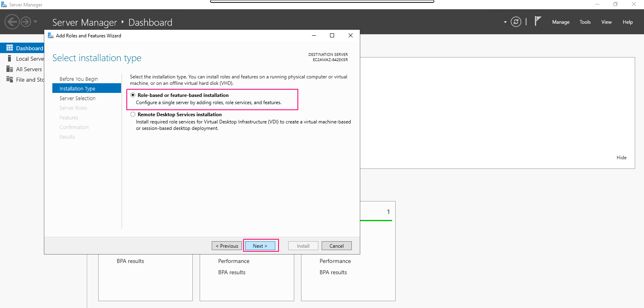The width and height of the screenshot is (644, 308).
Task: Click the Cancel button in wizard
Action: coord(336,246)
